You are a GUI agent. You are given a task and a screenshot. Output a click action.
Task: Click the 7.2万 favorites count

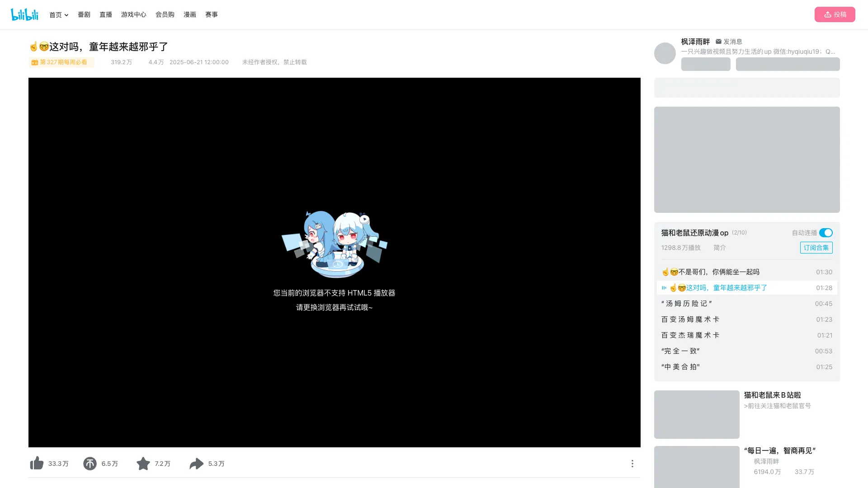pos(163,464)
